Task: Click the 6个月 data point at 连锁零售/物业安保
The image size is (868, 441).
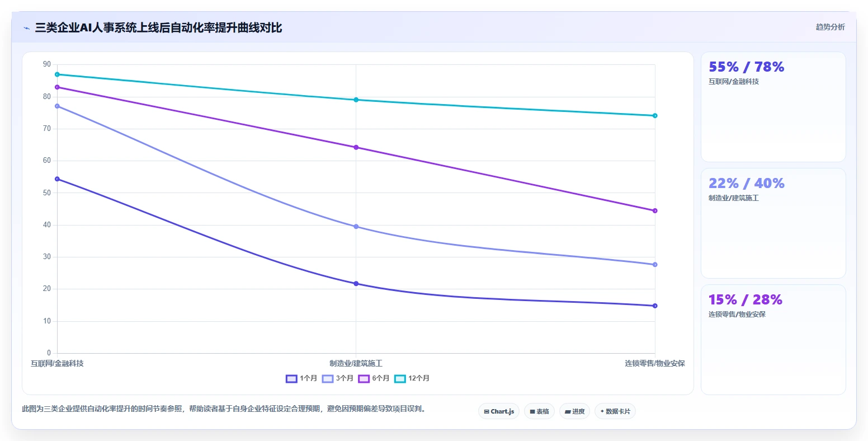Action: 655,211
